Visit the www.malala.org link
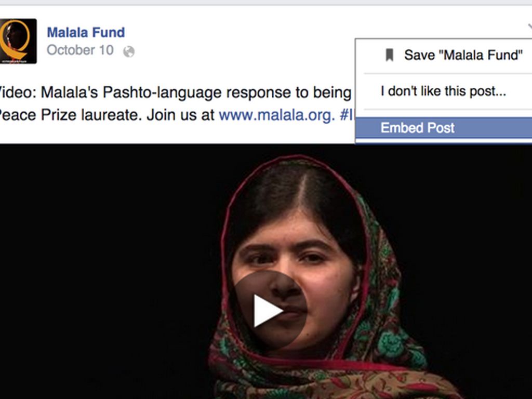 276,115
